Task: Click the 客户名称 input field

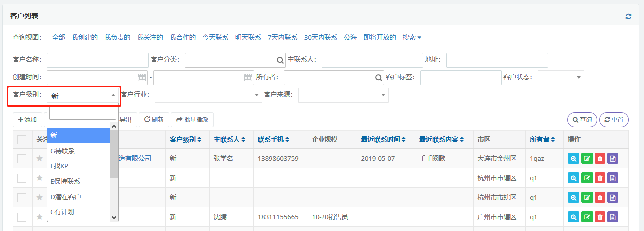Action: pos(90,60)
